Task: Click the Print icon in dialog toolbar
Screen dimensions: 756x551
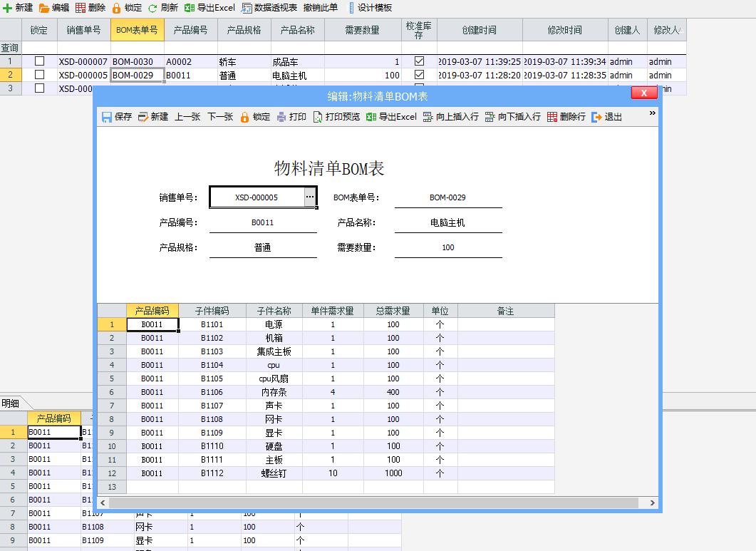Action: click(x=282, y=117)
